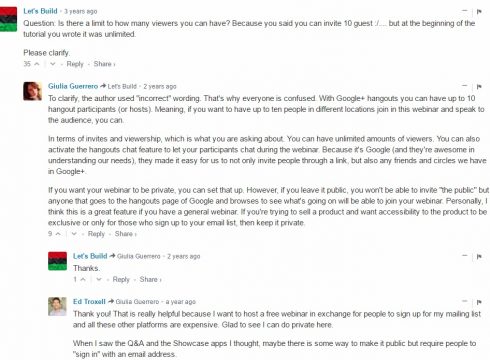Collapse the top Let's Build comment thread
The width and height of the screenshot is (490, 360).
pos(465,11)
